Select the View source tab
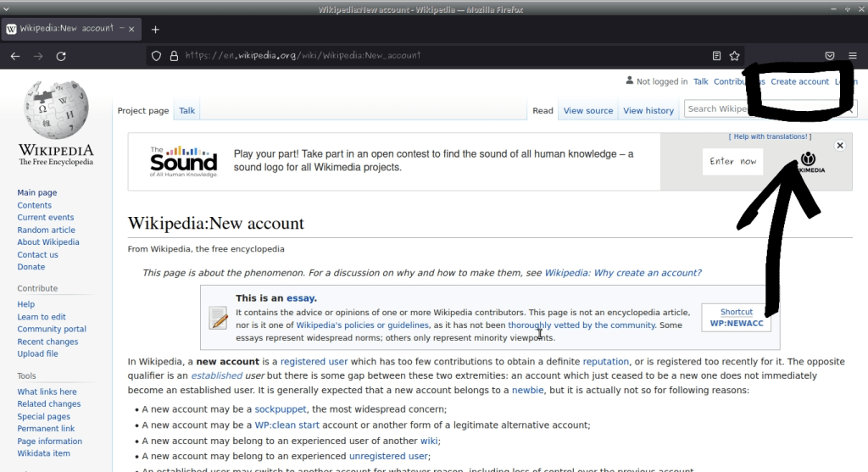 pos(587,111)
